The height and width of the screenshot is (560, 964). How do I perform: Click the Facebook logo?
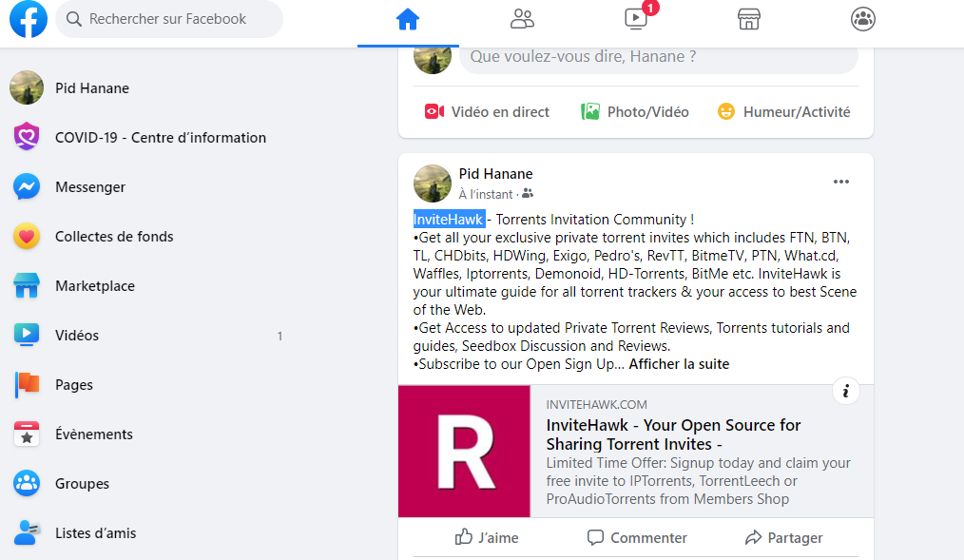(x=29, y=19)
